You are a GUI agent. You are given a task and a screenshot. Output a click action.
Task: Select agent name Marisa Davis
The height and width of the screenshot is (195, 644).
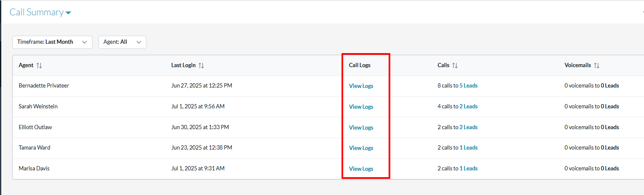pos(34,168)
